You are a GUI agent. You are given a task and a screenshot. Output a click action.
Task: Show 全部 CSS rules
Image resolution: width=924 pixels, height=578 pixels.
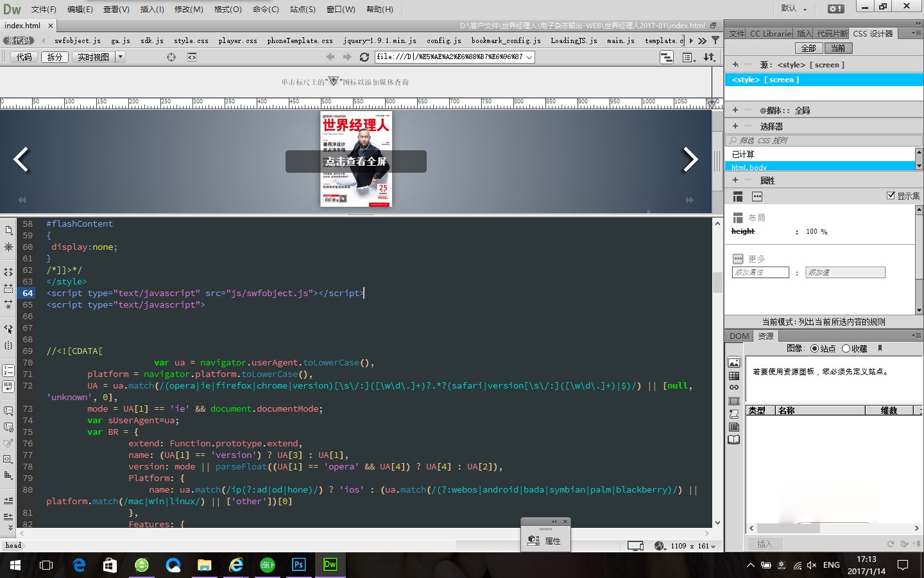point(809,48)
